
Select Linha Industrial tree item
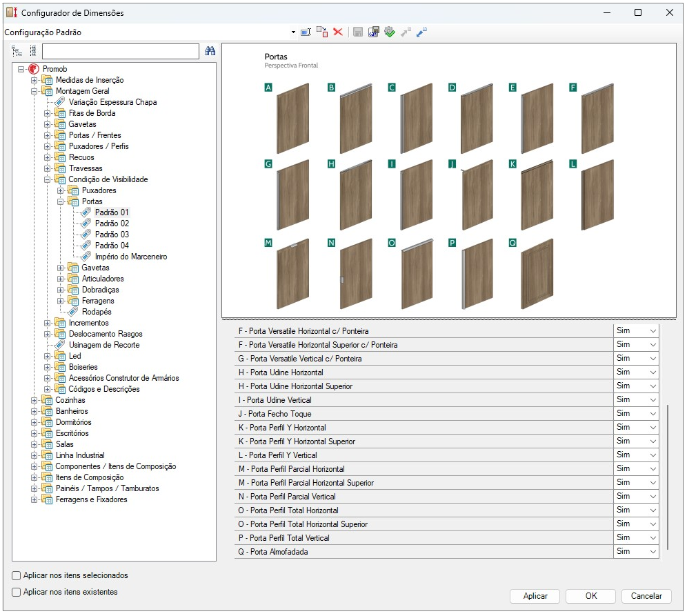(80, 455)
